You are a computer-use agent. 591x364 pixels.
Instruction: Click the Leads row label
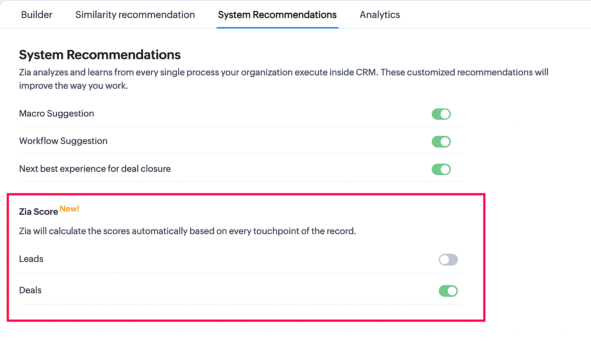tap(31, 259)
